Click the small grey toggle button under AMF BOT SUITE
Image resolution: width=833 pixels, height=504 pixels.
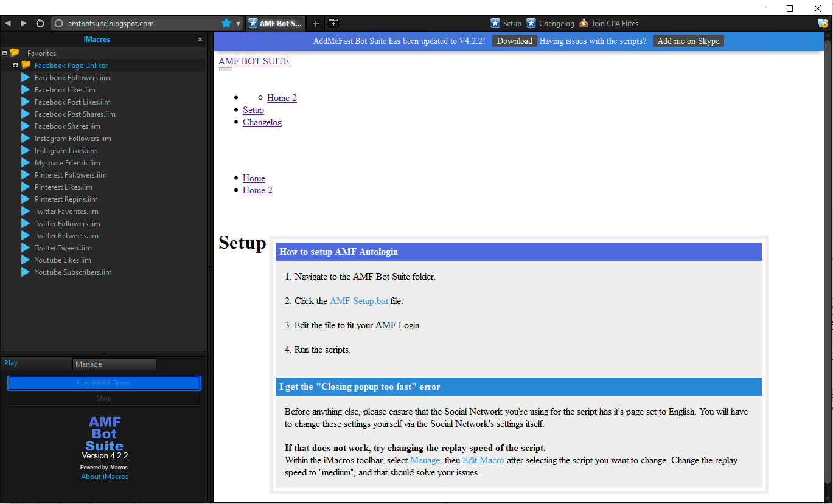225,69
